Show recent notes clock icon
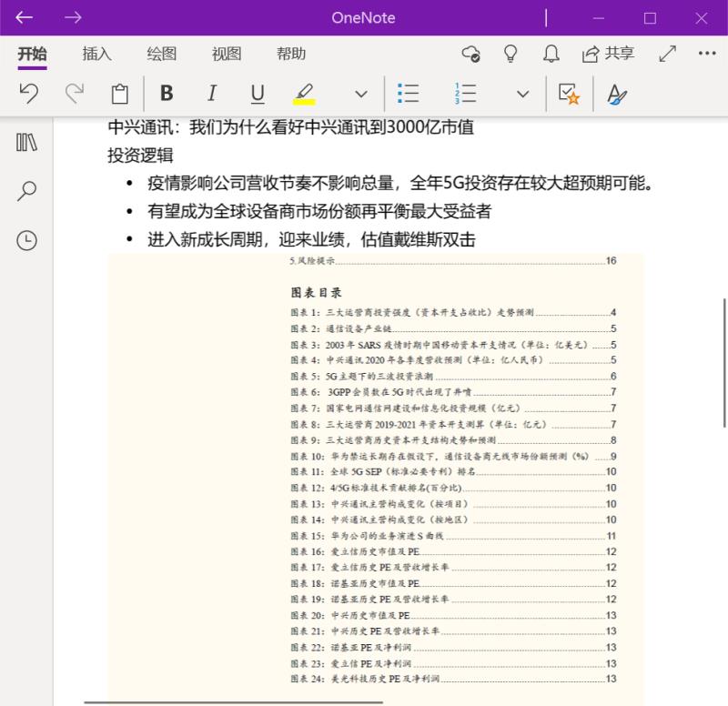This screenshot has width=728, height=706. [27, 240]
